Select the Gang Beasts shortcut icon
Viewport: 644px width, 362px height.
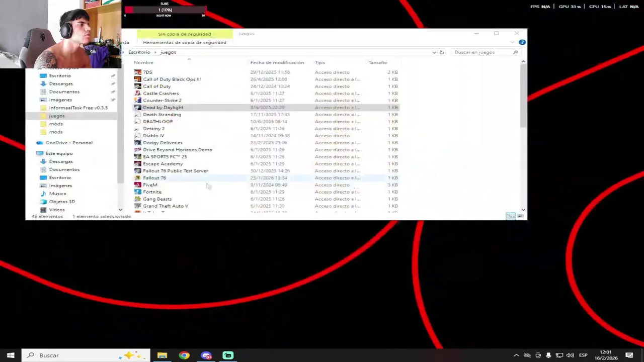pyautogui.click(x=138, y=199)
